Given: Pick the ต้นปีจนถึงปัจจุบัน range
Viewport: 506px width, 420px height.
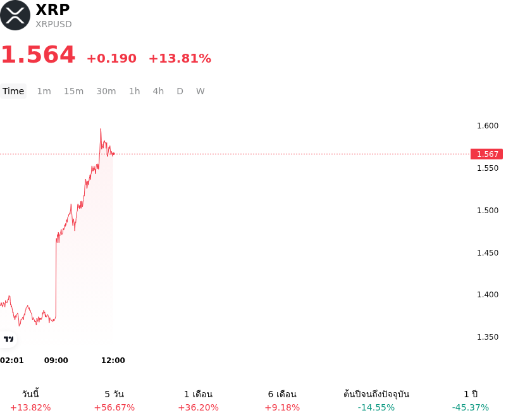Looking at the screenshot, I should coord(376,400).
